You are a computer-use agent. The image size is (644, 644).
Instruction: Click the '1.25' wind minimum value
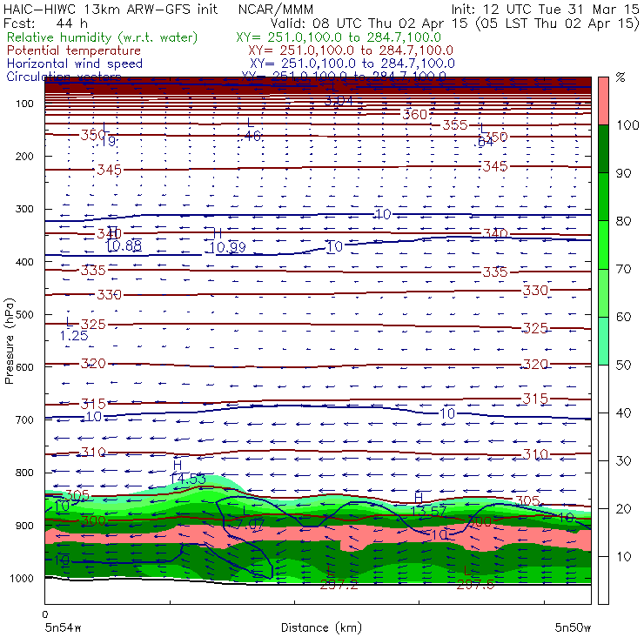(x=74, y=336)
